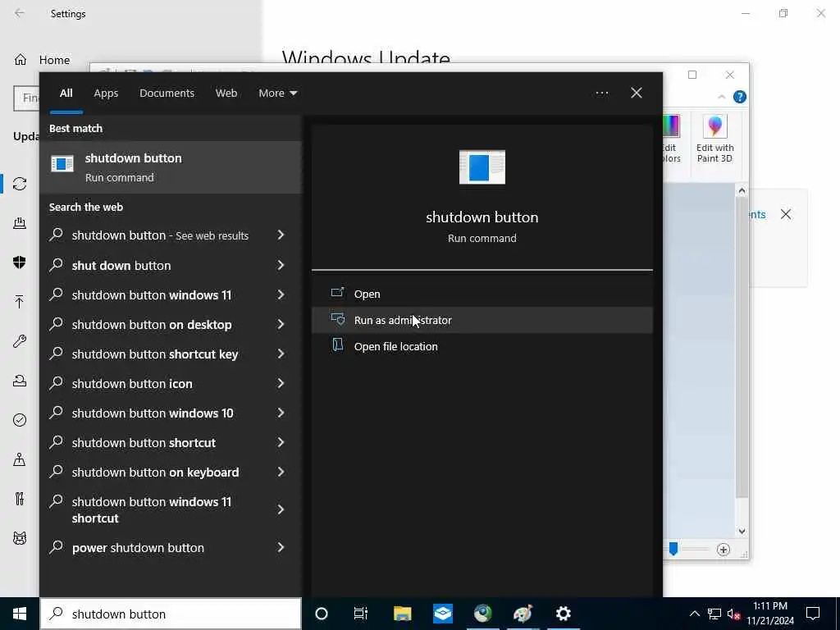Expand the More filter dropdown
This screenshot has height=630, width=840.
point(277,94)
